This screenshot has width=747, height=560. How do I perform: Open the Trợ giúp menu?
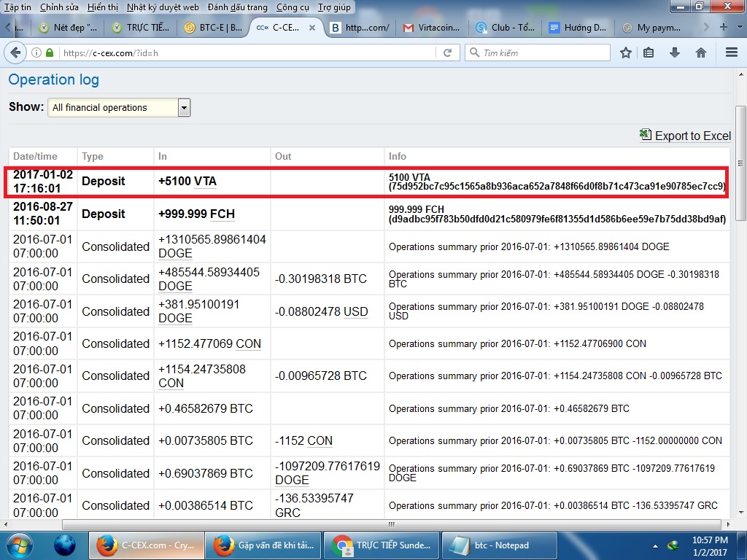coord(334,7)
